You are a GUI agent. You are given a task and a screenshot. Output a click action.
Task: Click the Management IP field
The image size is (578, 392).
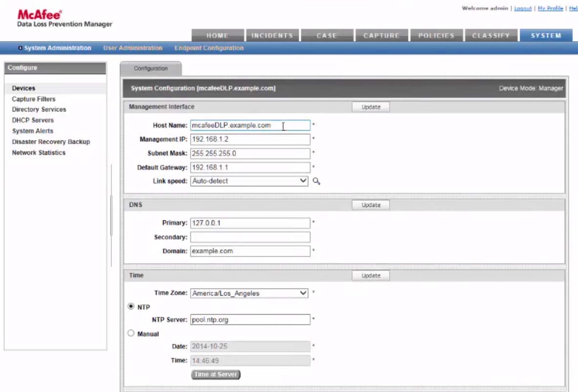(x=250, y=139)
